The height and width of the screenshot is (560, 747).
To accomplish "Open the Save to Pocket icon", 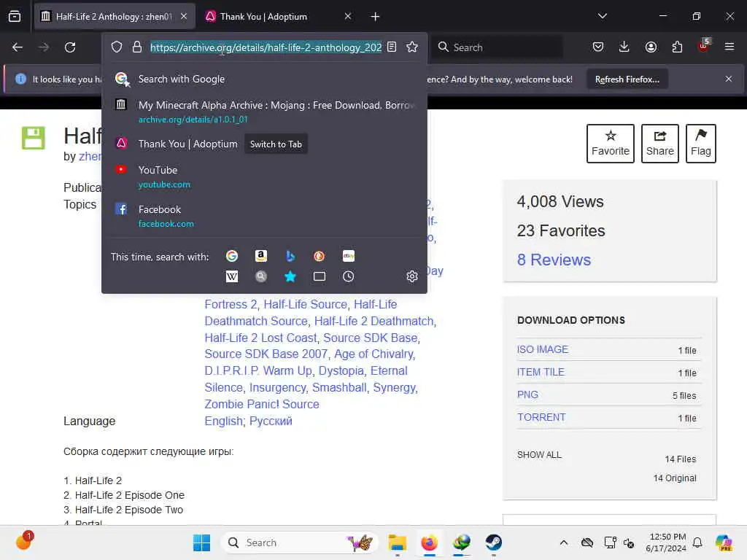I will click(598, 47).
